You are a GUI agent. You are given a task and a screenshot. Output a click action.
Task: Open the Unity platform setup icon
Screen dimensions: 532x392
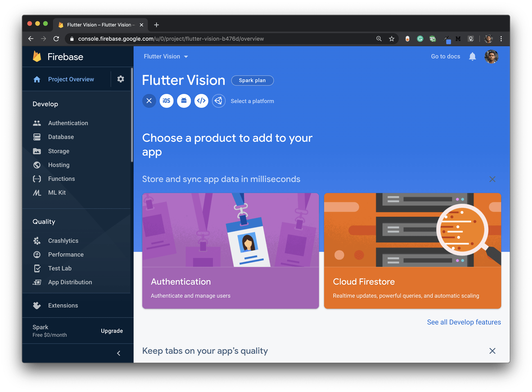click(x=219, y=101)
